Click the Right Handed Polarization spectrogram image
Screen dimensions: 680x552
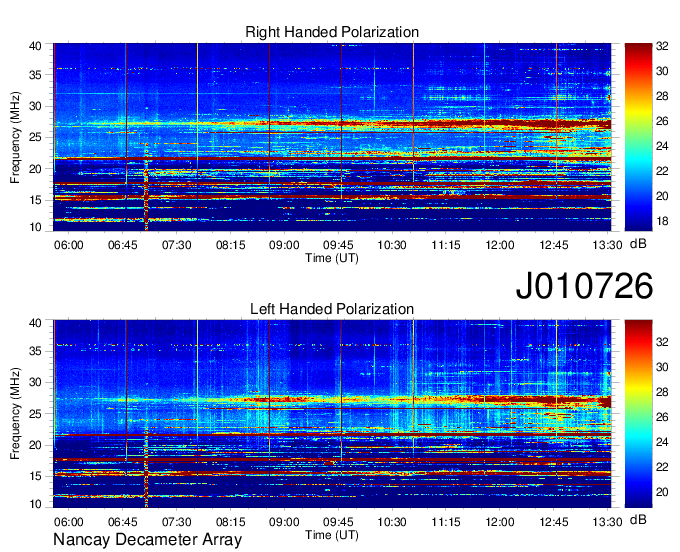332,137
